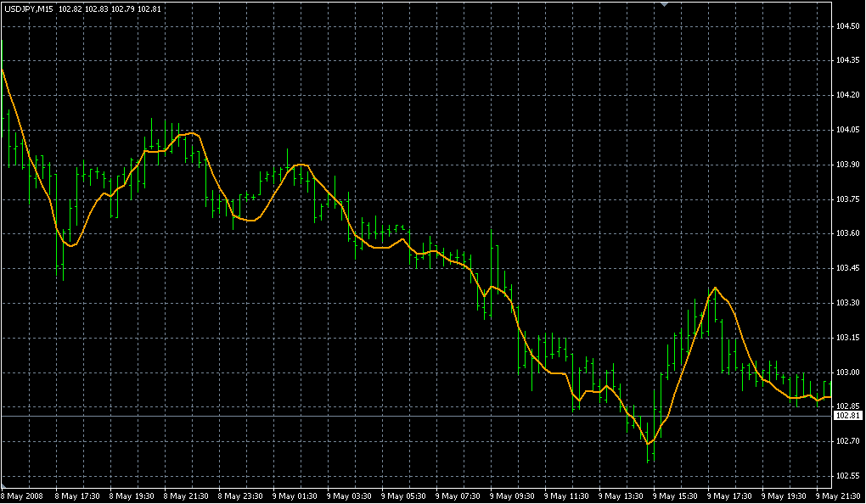
Task: Click the USDJPY,M15 chart title text
Action: (x=30, y=8)
